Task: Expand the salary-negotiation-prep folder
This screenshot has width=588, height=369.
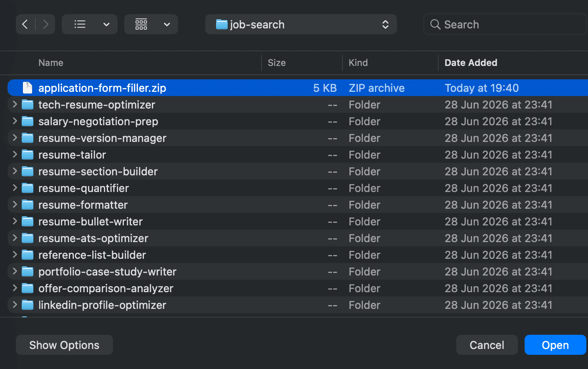Action: pos(15,121)
